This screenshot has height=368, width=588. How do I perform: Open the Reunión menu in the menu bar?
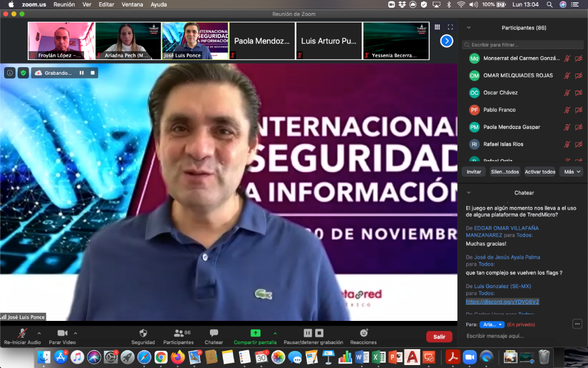coord(64,4)
